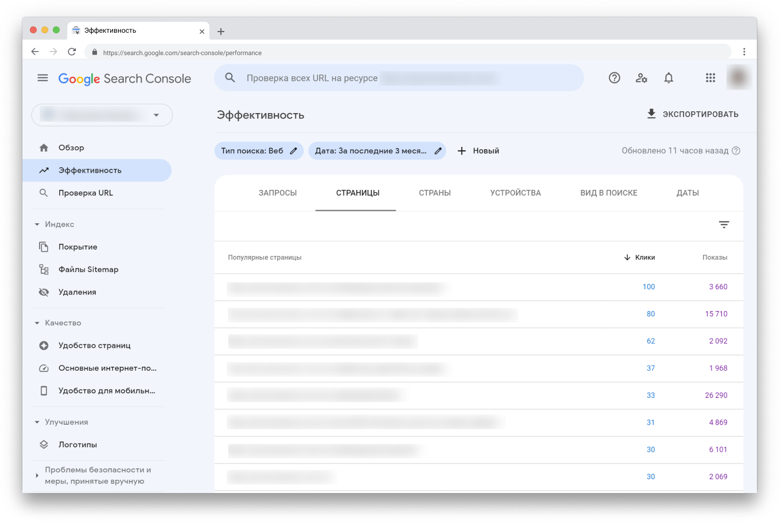Image resolution: width=781 pixels, height=532 pixels.
Task: Open notifications via the bell icon
Action: tap(669, 77)
